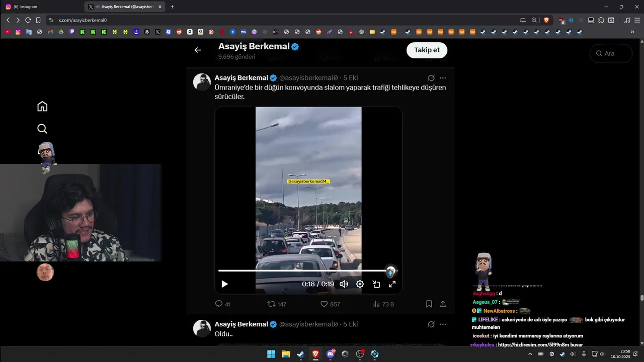Viewport: 644px width, 362px height.
Task: Zoom control icon in address bar
Action: pyautogui.click(x=534, y=20)
